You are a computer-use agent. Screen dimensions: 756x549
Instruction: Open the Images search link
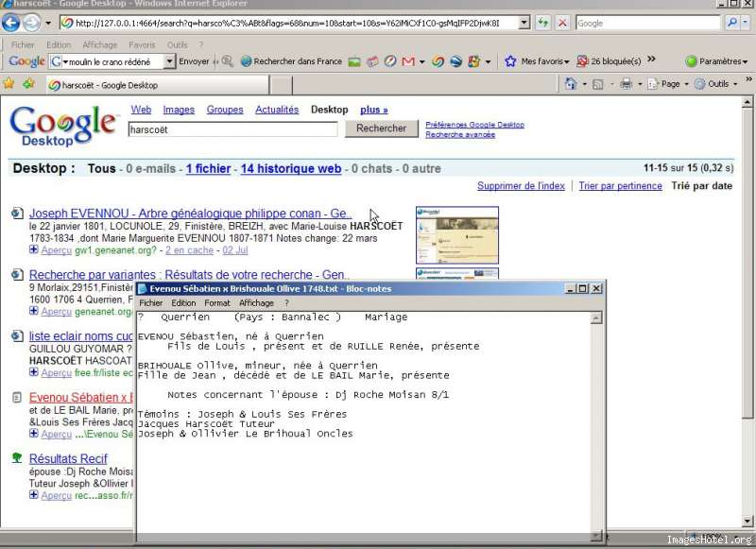pyautogui.click(x=179, y=110)
